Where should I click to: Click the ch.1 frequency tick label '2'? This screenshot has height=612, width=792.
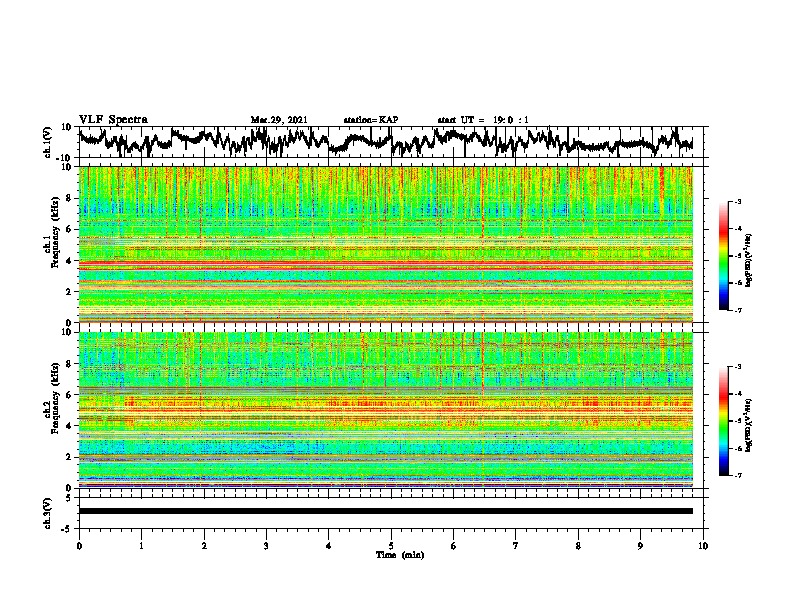click(x=70, y=291)
